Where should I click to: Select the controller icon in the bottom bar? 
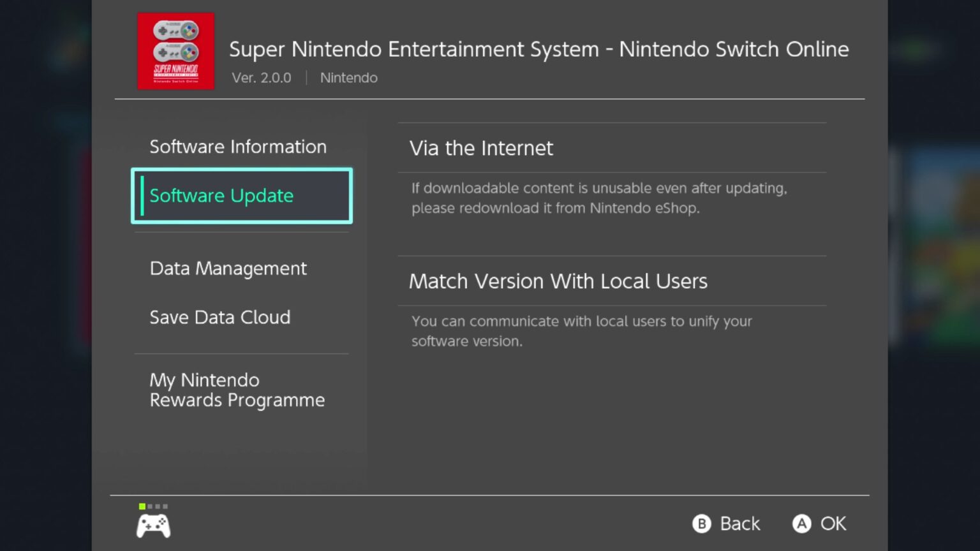153,524
